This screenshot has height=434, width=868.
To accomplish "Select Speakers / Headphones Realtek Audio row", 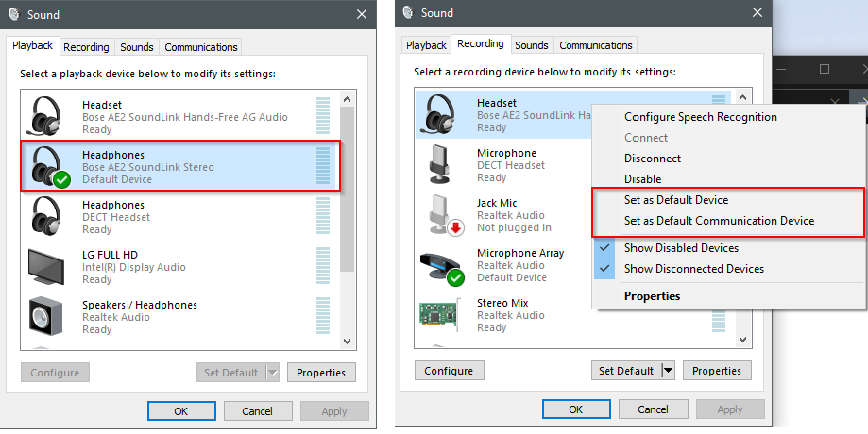I will click(x=179, y=317).
